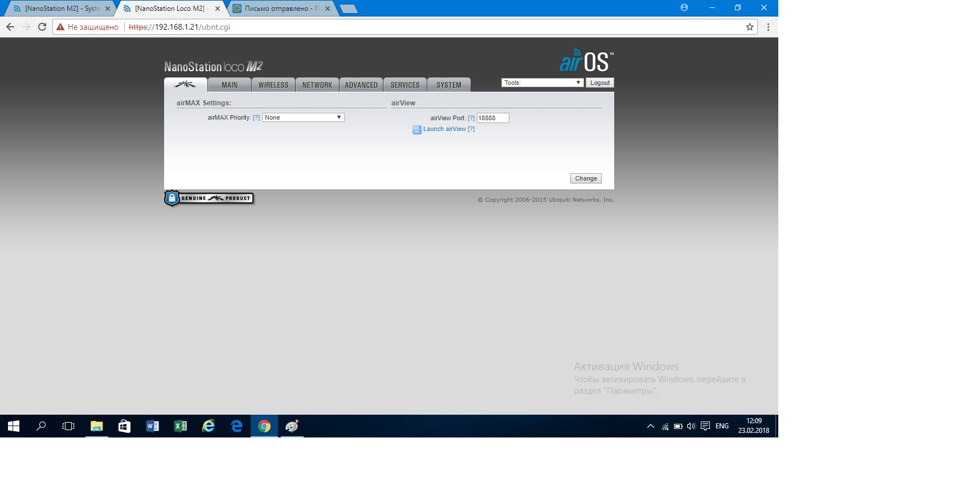Expand the Tools dropdown

click(x=542, y=83)
